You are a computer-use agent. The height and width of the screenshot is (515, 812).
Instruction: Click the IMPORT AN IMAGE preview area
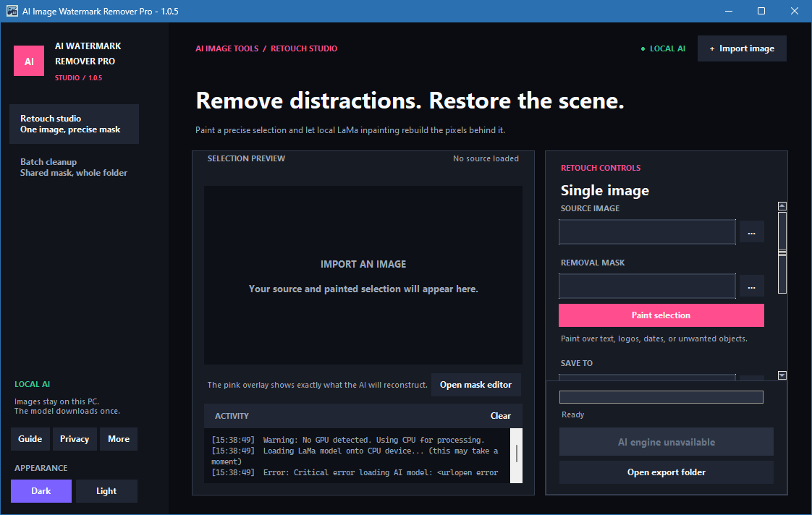click(x=363, y=276)
